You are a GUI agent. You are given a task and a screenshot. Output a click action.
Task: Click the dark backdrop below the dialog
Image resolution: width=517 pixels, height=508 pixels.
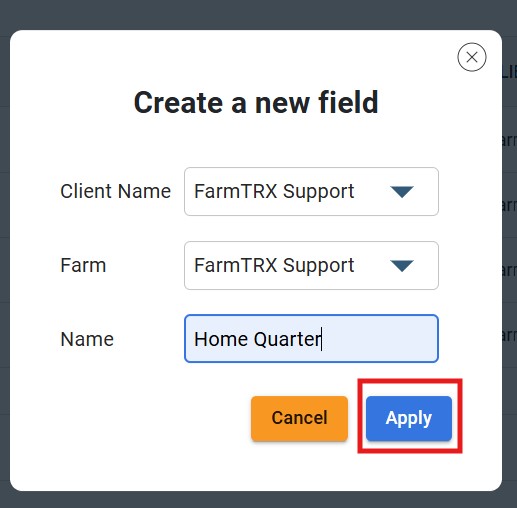click(258, 500)
